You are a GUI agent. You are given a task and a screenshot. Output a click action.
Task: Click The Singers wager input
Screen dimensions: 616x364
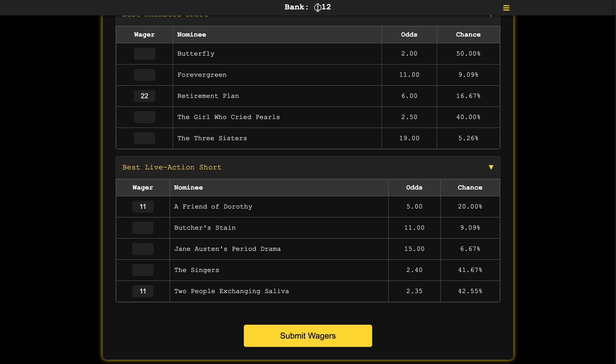click(x=143, y=270)
